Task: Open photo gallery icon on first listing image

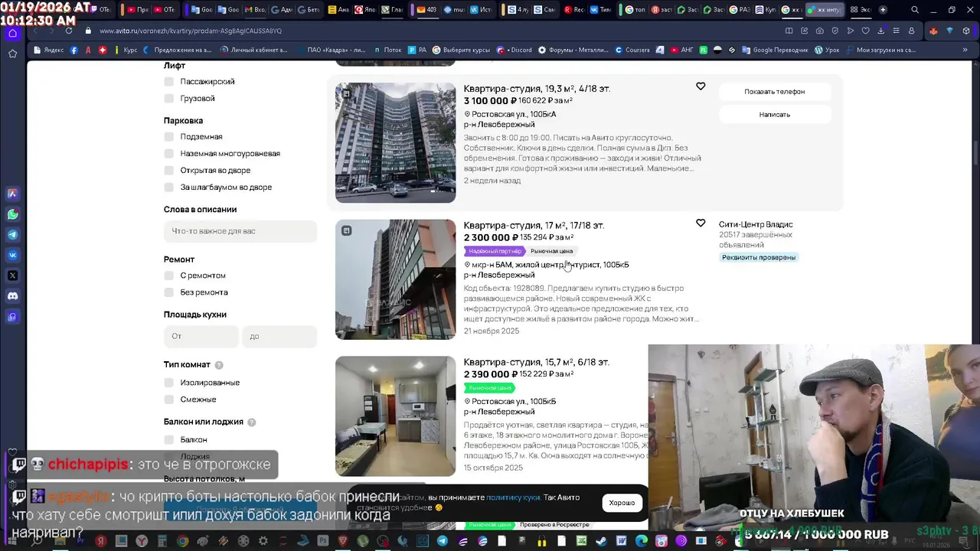Action: [346, 93]
